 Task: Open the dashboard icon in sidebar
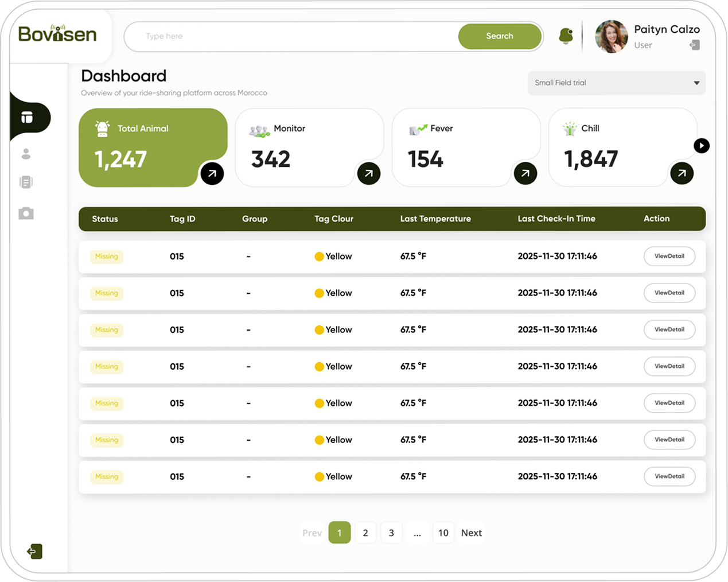(x=27, y=118)
